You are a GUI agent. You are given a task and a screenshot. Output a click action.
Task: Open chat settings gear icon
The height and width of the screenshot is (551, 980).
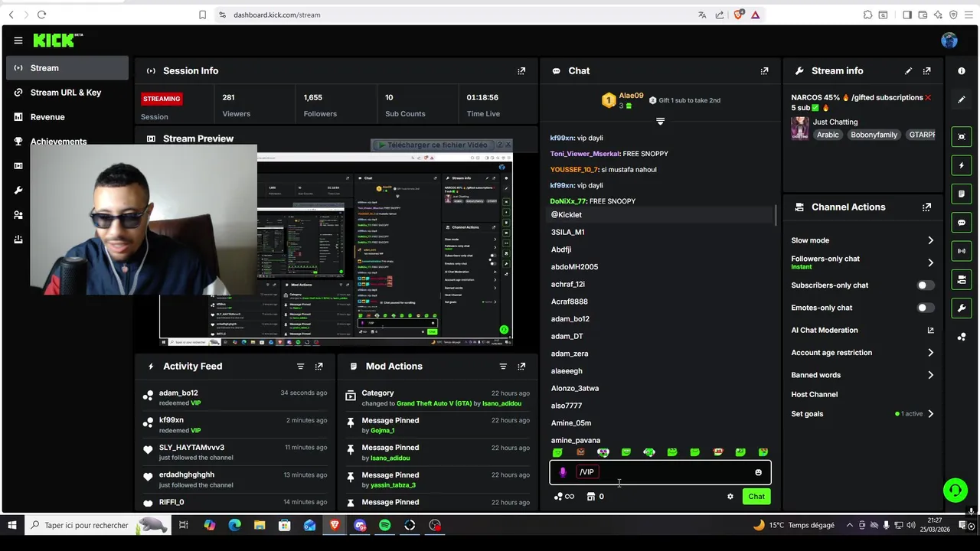coord(730,497)
